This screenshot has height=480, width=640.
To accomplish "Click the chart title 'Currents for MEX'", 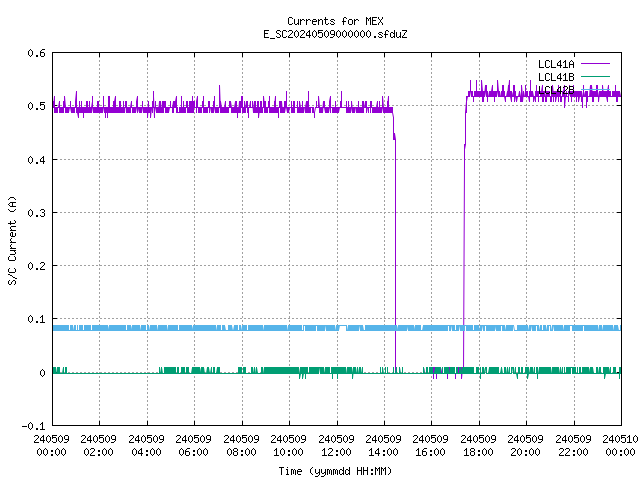I will 335,21.
